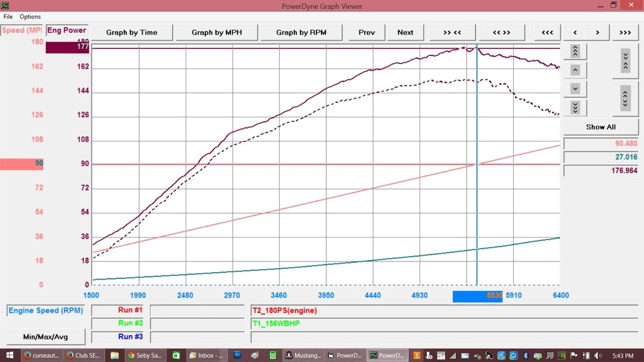Screen dimensions: 644x362
Task: Click the volume speaker tray icon
Action: [x=597, y=356]
